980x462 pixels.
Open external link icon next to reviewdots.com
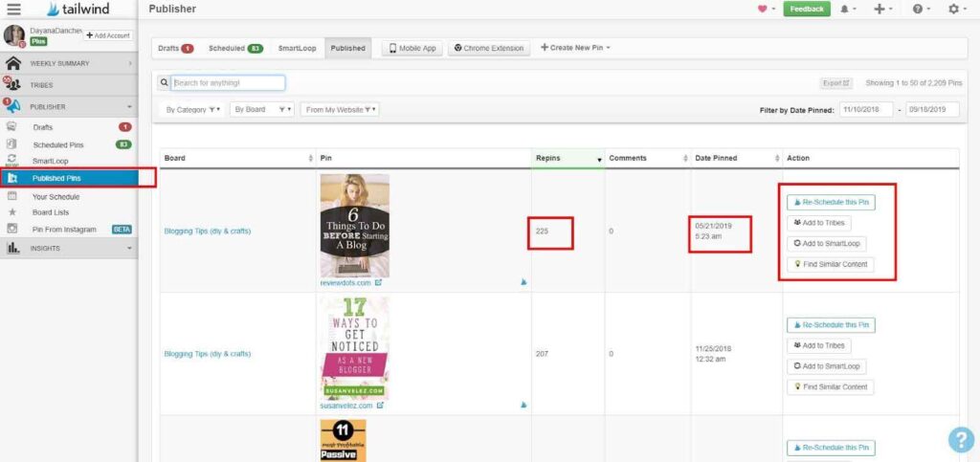click(x=378, y=283)
